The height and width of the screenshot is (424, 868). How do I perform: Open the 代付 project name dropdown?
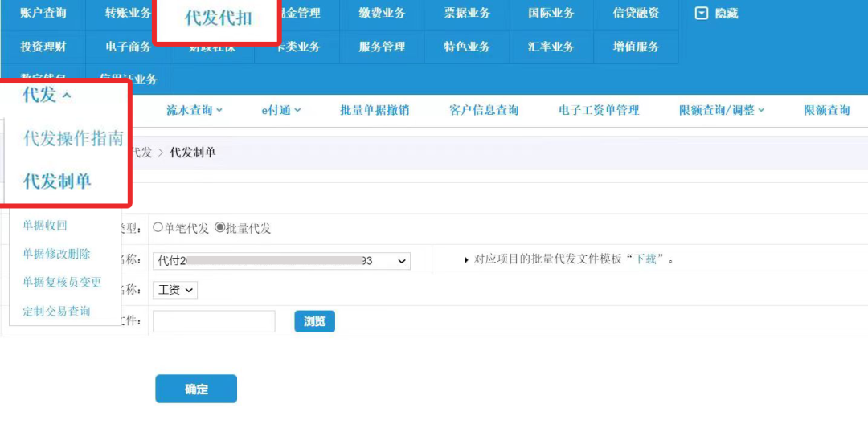click(x=282, y=261)
